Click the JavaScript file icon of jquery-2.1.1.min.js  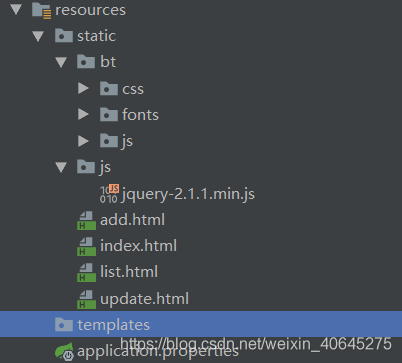point(109,194)
